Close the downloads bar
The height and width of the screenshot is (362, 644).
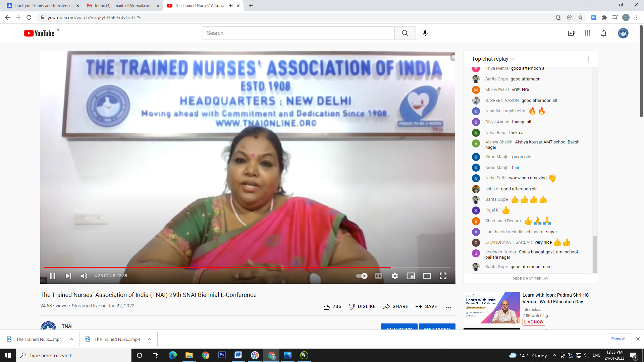(x=638, y=339)
